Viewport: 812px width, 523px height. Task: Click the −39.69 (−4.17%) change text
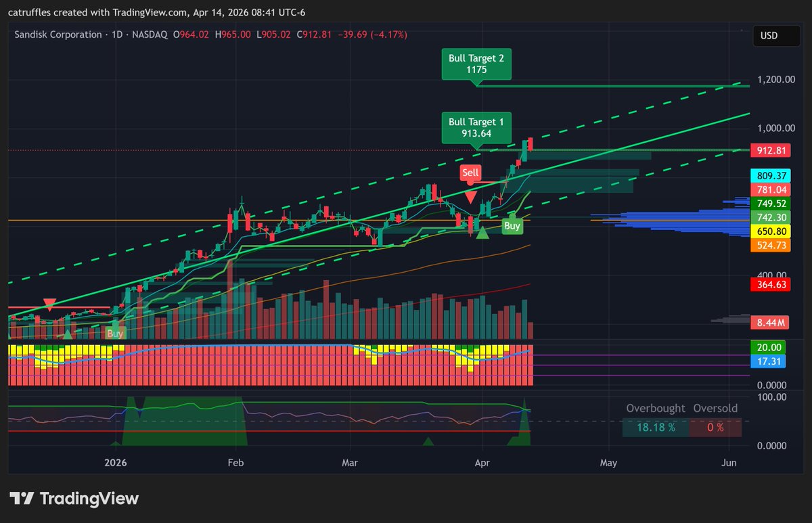371,35
